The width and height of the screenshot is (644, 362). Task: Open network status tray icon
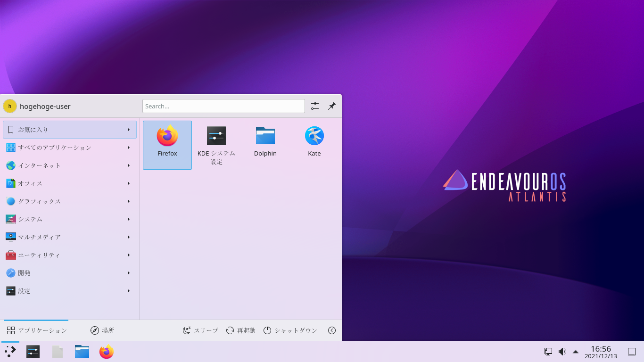(x=548, y=352)
